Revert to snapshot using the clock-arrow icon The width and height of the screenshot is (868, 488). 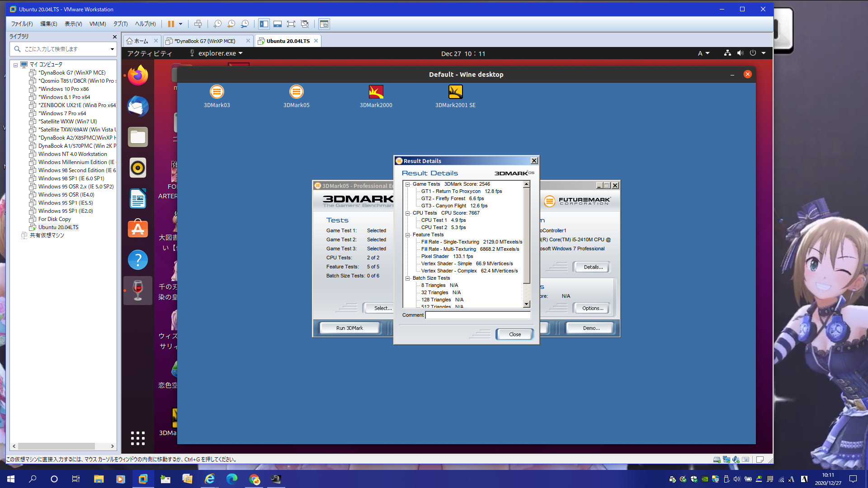tap(231, 24)
